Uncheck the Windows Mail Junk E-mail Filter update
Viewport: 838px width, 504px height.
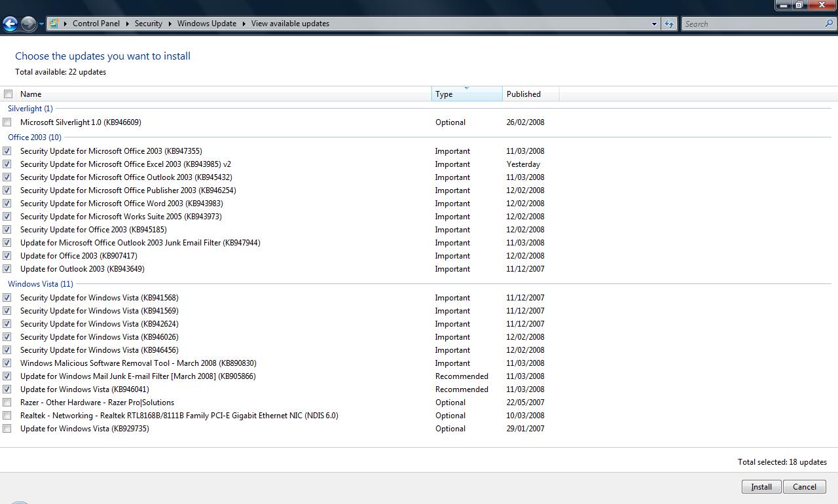[x=7, y=376]
